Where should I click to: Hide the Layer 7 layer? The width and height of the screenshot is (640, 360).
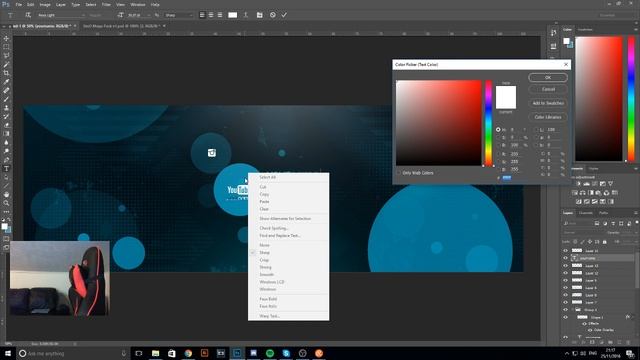pyautogui.click(x=565, y=302)
